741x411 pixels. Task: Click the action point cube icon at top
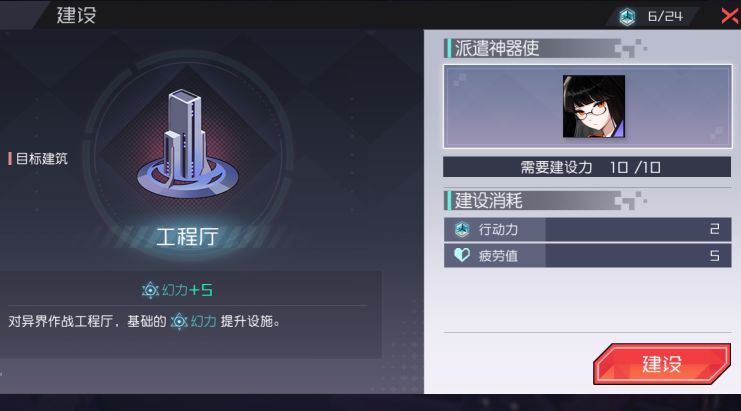[x=627, y=17]
